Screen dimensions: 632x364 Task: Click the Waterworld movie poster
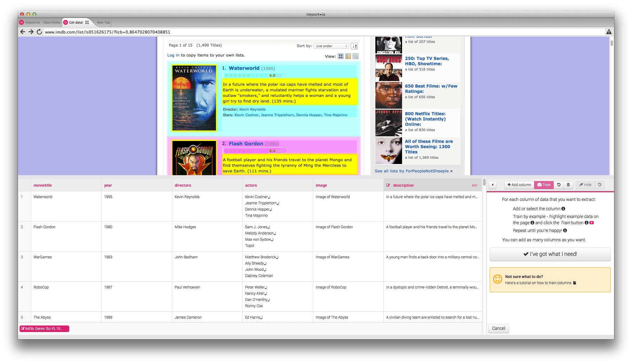point(194,98)
